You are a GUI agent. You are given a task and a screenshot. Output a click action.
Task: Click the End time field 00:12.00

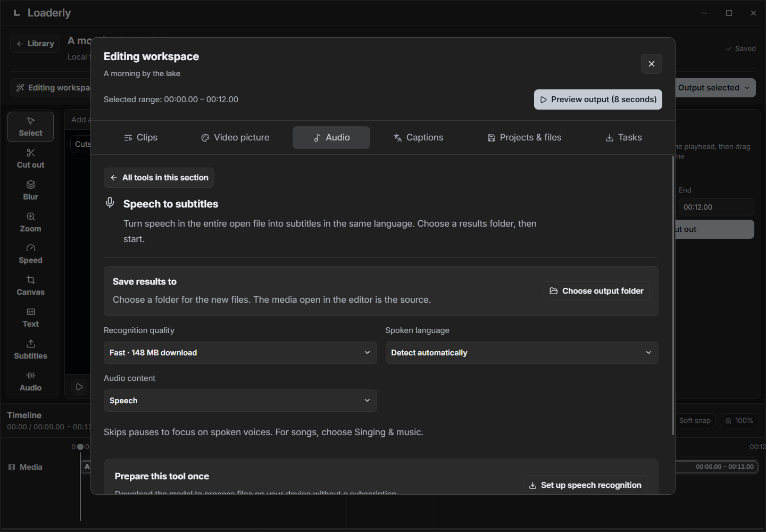(716, 207)
